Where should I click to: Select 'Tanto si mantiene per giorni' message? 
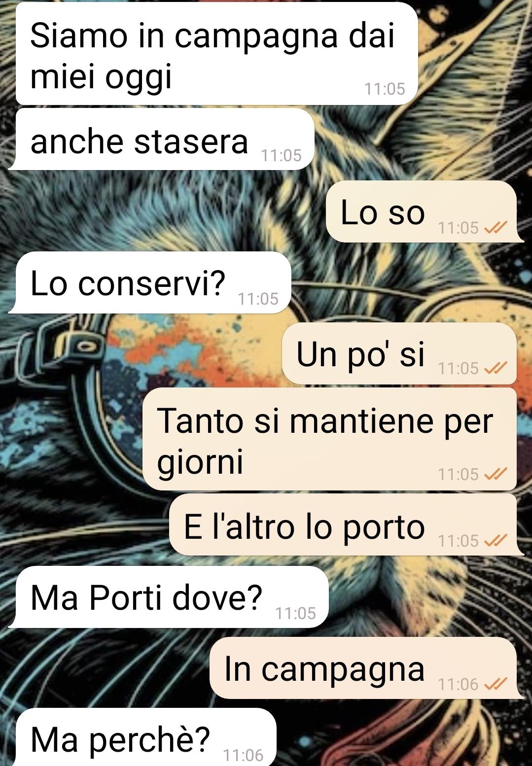[x=330, y=439]
